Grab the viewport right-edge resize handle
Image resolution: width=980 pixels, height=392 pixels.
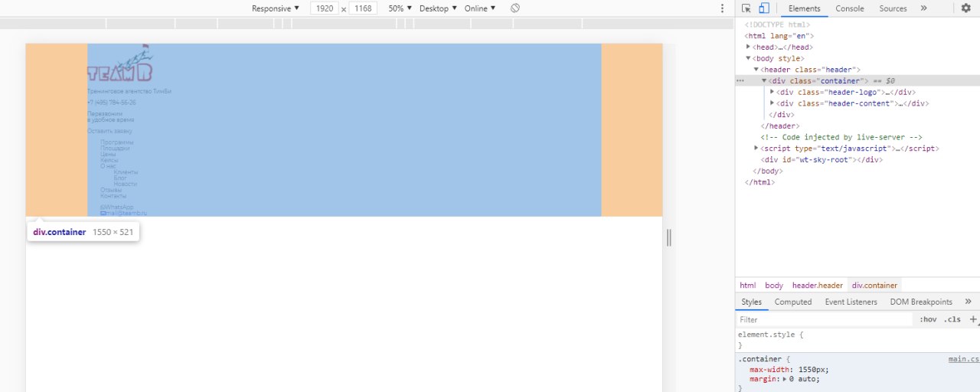[x=669, y=238]
